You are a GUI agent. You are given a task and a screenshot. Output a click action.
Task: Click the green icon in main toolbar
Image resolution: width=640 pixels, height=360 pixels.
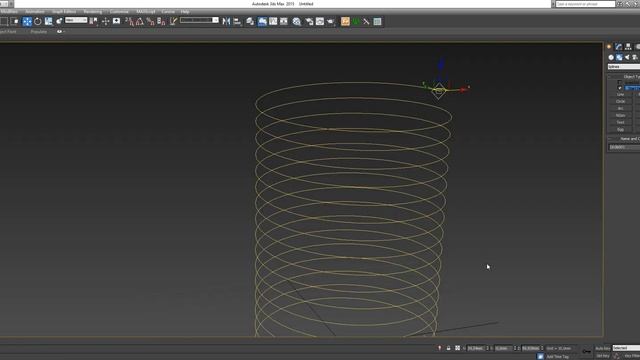pos(356,21)
